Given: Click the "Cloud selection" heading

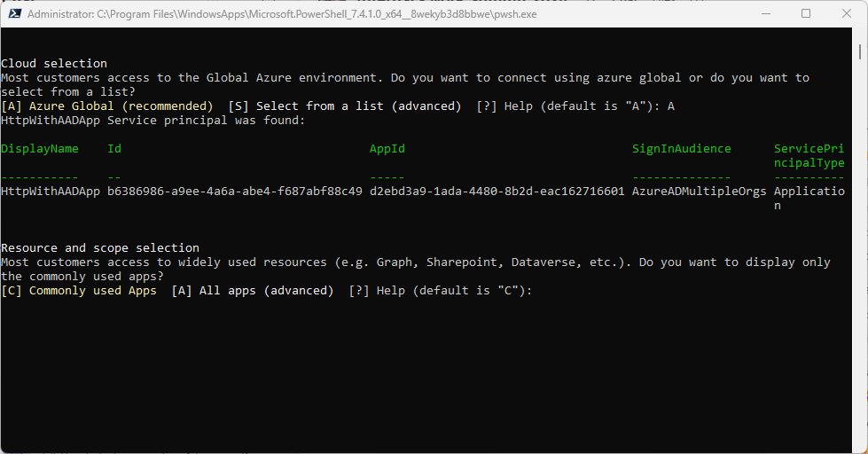Looking at the screenshot, I should click(x=54, y=64).
